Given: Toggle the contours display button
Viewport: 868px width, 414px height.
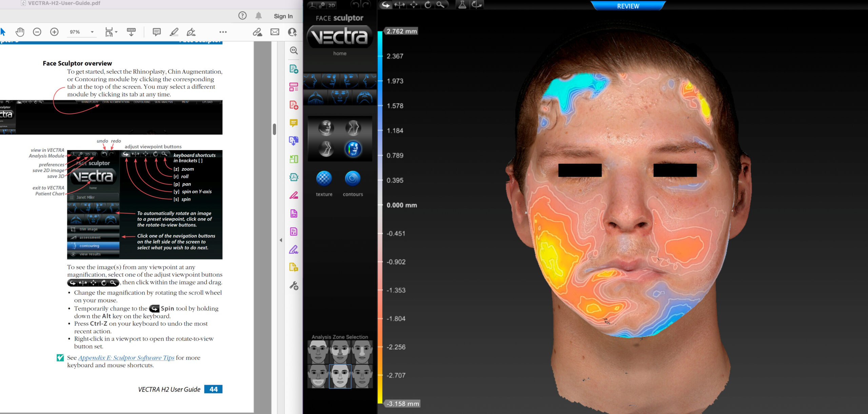Looking at the screenshot, I should pos(353,178).
